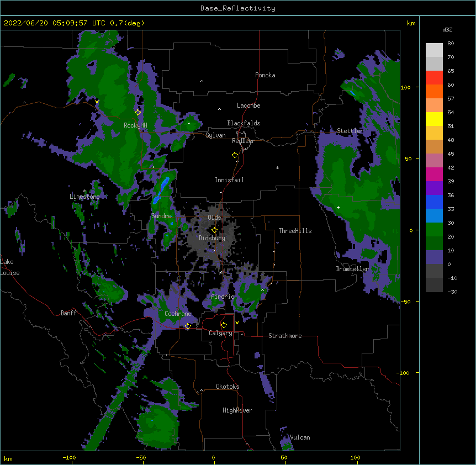Click the yellow marker below Cochrane
The width and height of the screenshot is (476, 465).
(x=188, y=326)
